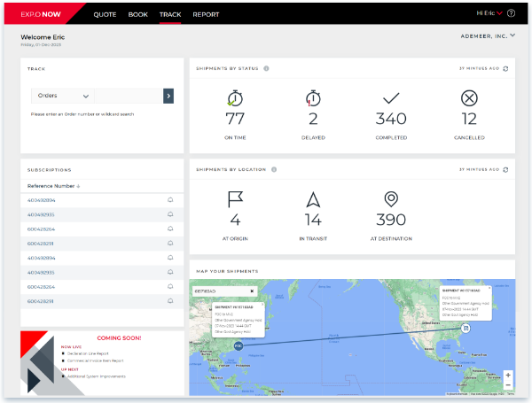Open Completed shipments checkmark icon
Viewport: 532px width, 403px height.
tap(391, 98)
